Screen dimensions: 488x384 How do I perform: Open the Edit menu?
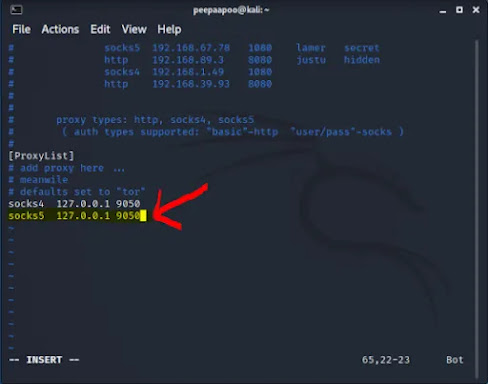tap(100, 29)
